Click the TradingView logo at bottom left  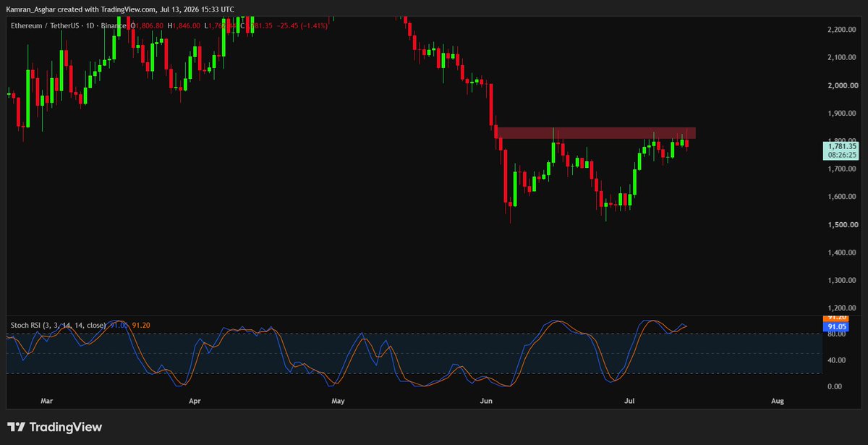pos(54,427)
